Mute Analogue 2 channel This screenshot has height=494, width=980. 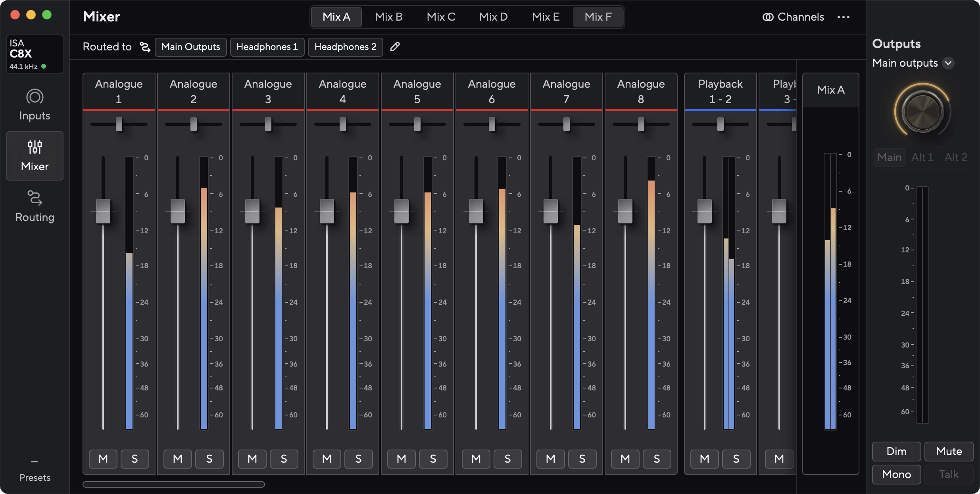point(178,459)
